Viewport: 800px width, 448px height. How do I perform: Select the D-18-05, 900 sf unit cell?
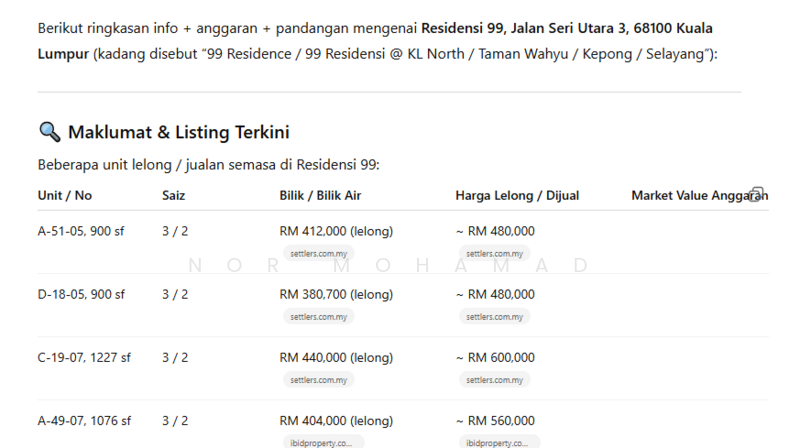click(81, 294)
